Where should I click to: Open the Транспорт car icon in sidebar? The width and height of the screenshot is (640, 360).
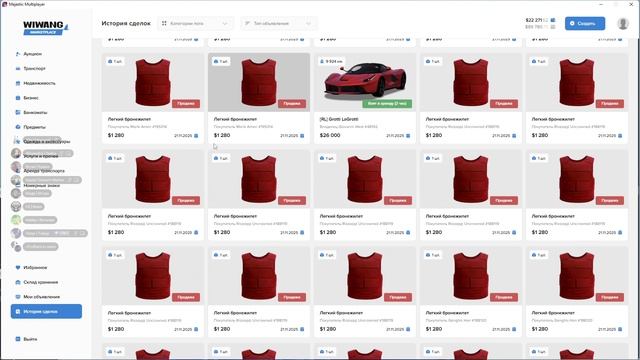pos(18,69)
